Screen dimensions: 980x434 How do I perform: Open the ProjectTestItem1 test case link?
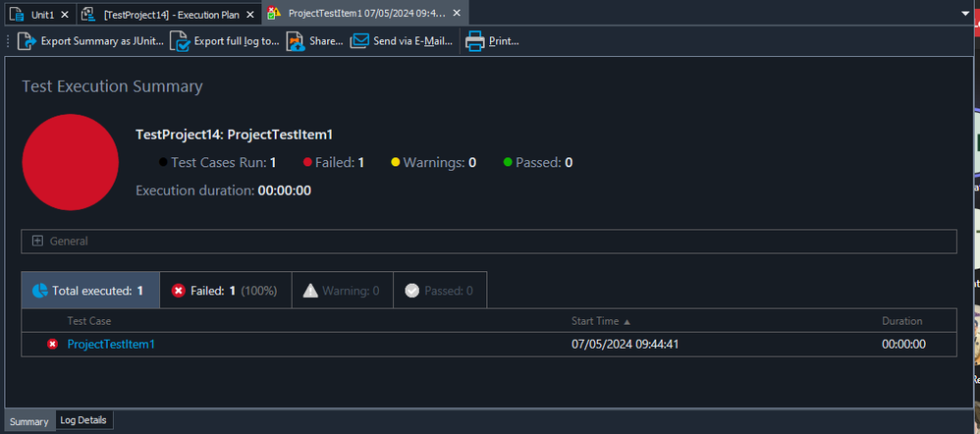[111, 344]
